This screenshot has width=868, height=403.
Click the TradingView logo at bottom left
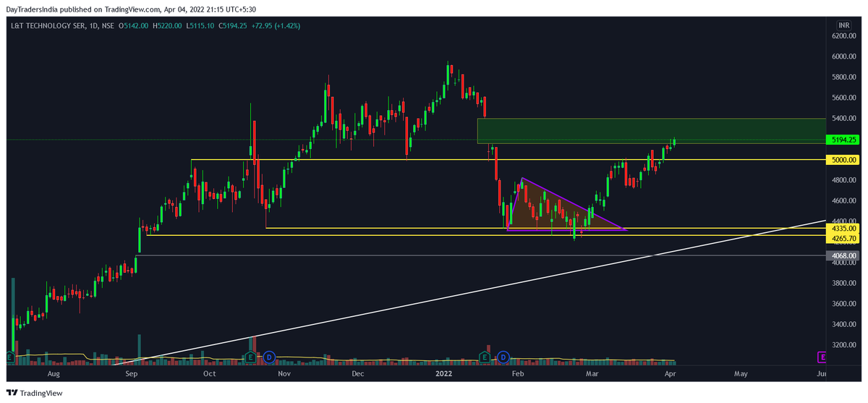tap(33, 393)
